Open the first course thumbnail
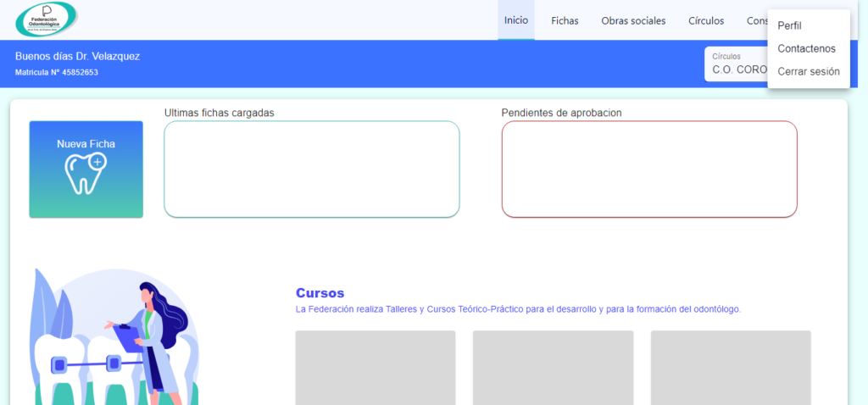The image size is (868, 405). tap(376, 367)
